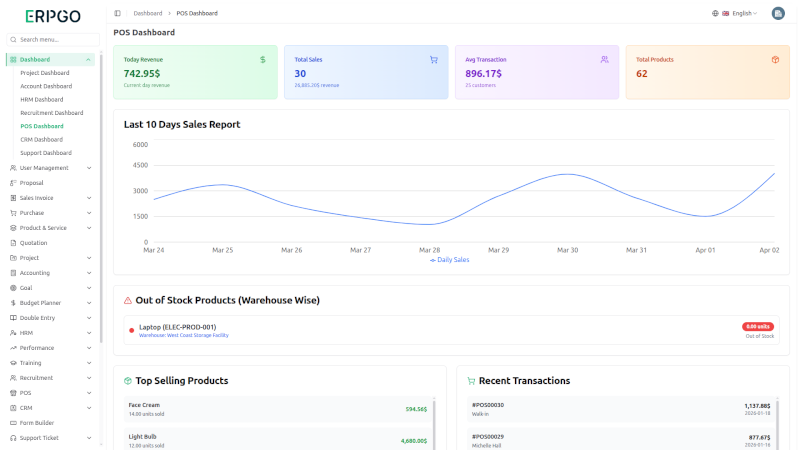Expand the Sales Invoice menu
The width and height of the screenshot is (800, 450).
pyautogui.click(x=50, y=198)
